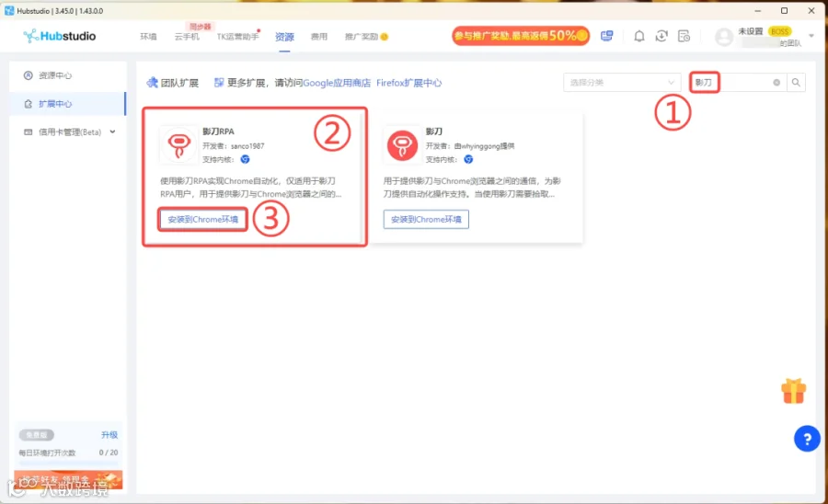Open notifications bell icon
This screenshot has height=504, width=828.
pos(639,36)
